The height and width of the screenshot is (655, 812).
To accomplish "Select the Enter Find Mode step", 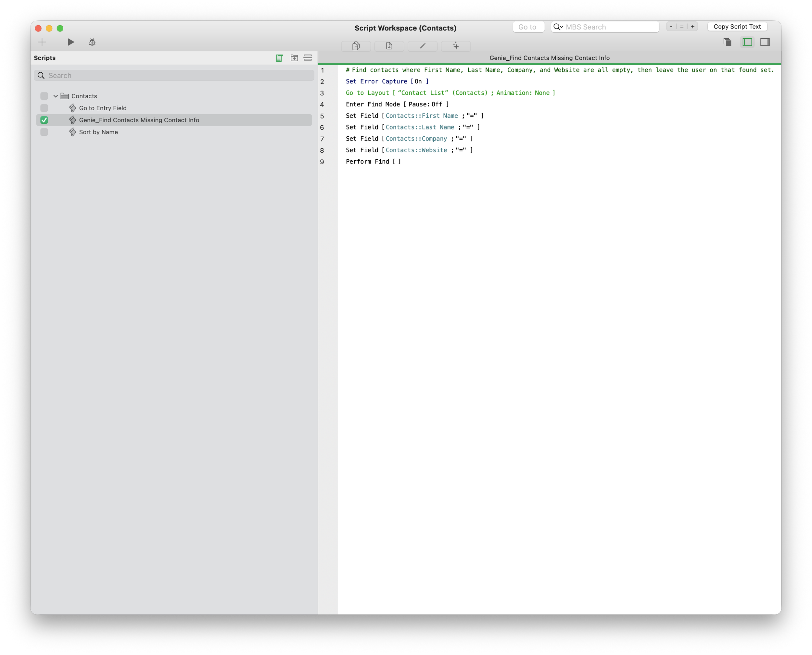I will click(397, 104).
